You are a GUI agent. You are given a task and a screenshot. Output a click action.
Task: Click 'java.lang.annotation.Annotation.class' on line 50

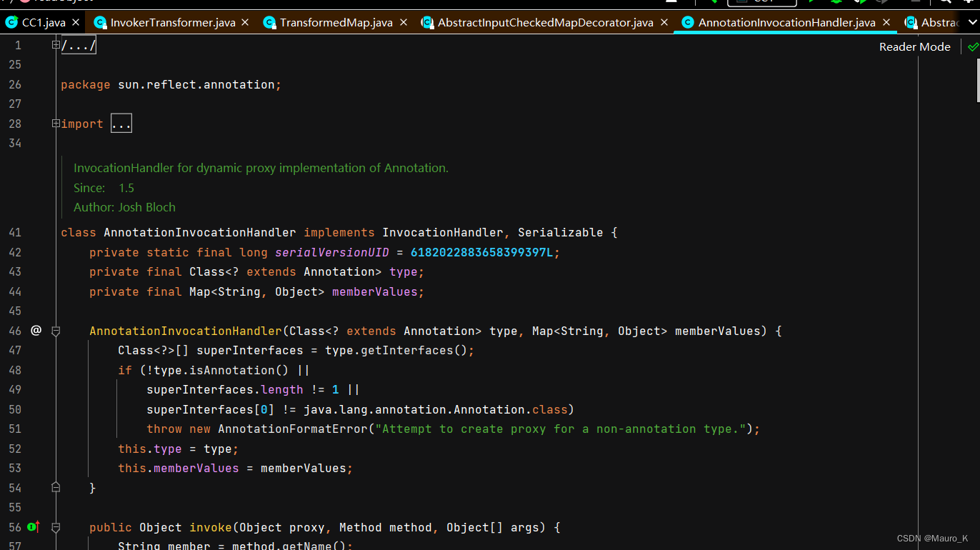click(x=436, y=409)
